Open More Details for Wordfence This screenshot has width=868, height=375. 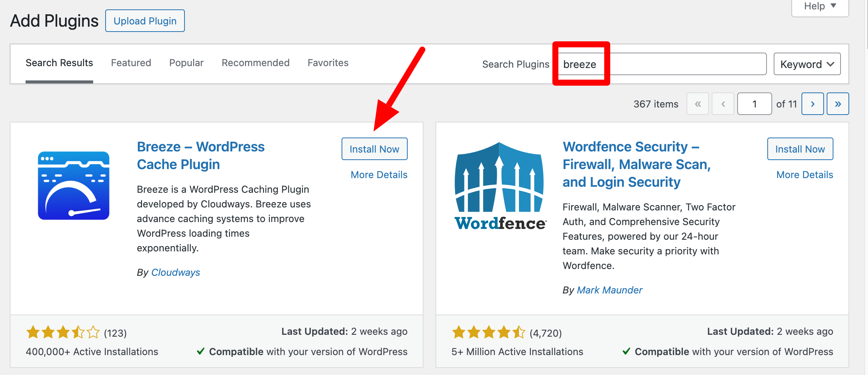click(x=804, y=175)
